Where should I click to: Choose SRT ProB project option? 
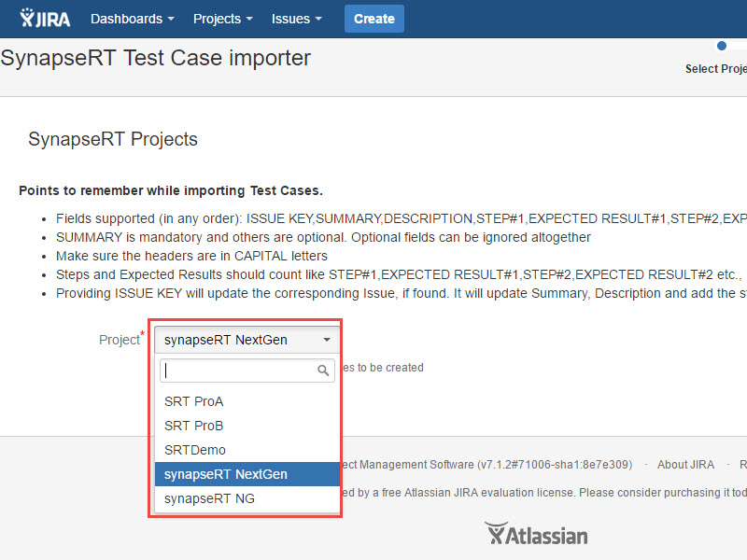(x=194, y=426)
